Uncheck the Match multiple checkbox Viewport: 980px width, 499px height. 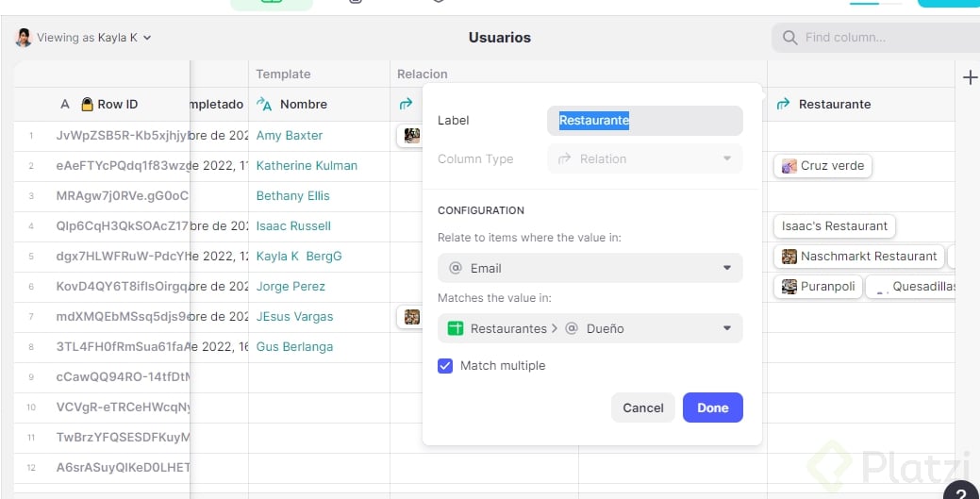(x=446, y=366)
